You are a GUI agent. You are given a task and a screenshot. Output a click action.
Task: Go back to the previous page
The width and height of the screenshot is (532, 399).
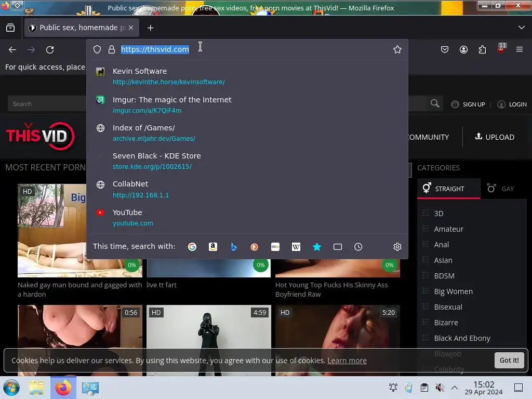(x=12, y=50)
